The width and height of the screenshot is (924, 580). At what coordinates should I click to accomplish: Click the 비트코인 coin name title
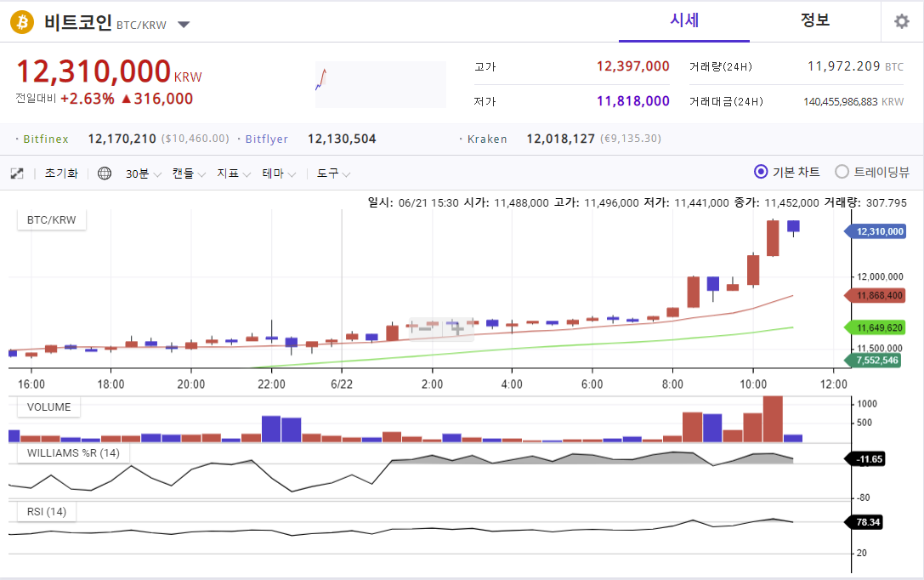(78, 22)
